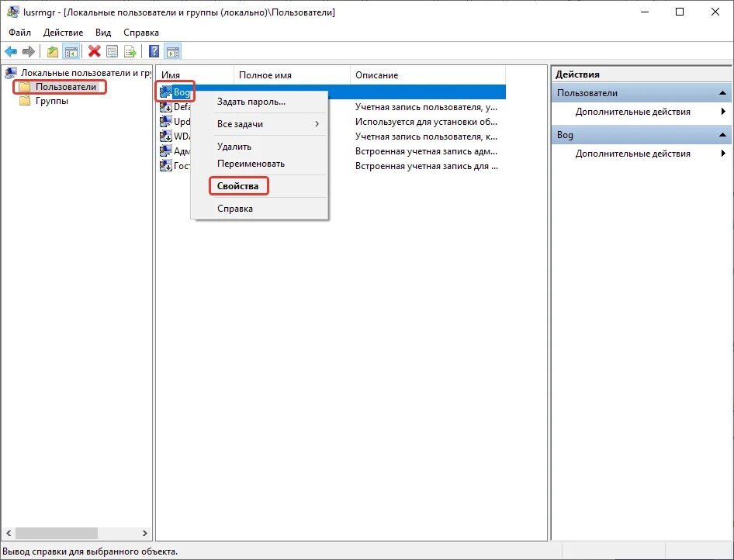The width and height of the screenshot is (734, 560).
Task: Open the Действие menu
Action: pyautogui.click(x=63, y=33)
